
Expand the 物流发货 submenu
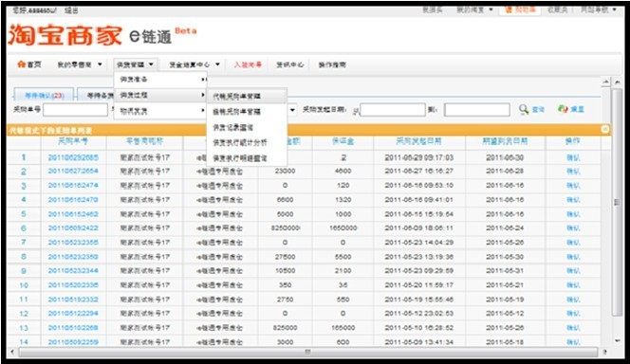tap(160, 111)
